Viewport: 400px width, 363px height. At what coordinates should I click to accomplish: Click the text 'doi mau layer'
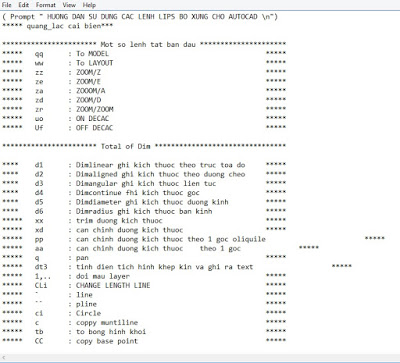point(103,276)
